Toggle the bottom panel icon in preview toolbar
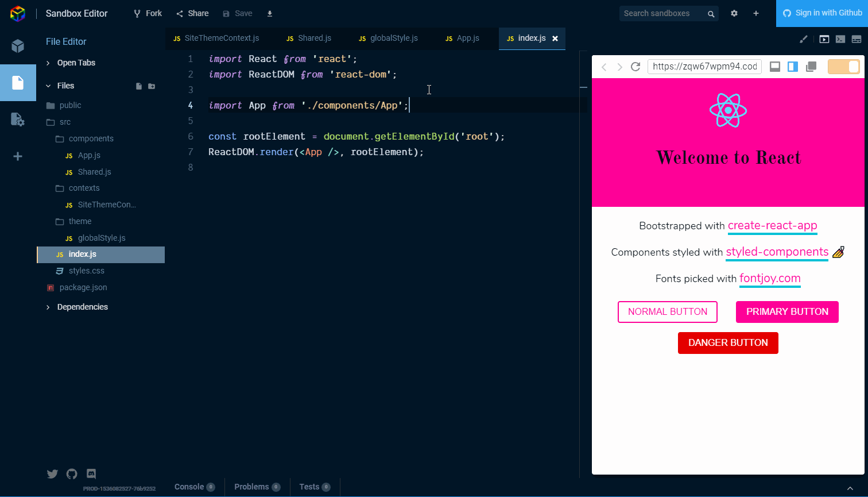The width and height of the screenshot is (868, 497). pos(774,67)
